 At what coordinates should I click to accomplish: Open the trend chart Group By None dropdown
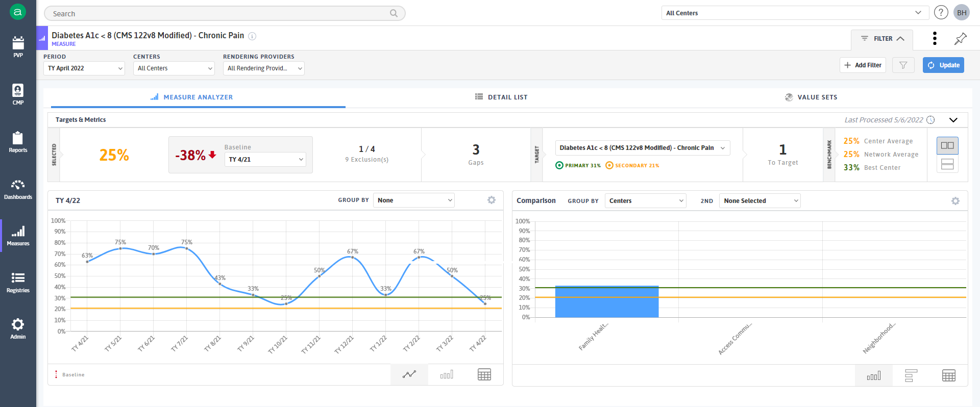414,200
